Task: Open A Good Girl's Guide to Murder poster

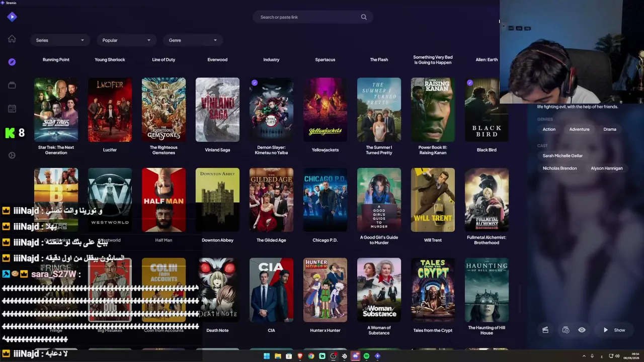Action: point(379,200)
